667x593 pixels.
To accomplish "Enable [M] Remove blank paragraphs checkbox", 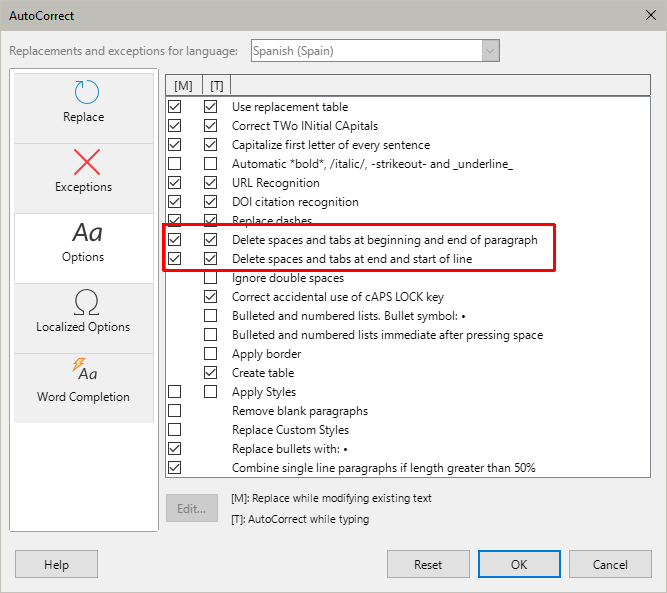I will click(175, 411).
